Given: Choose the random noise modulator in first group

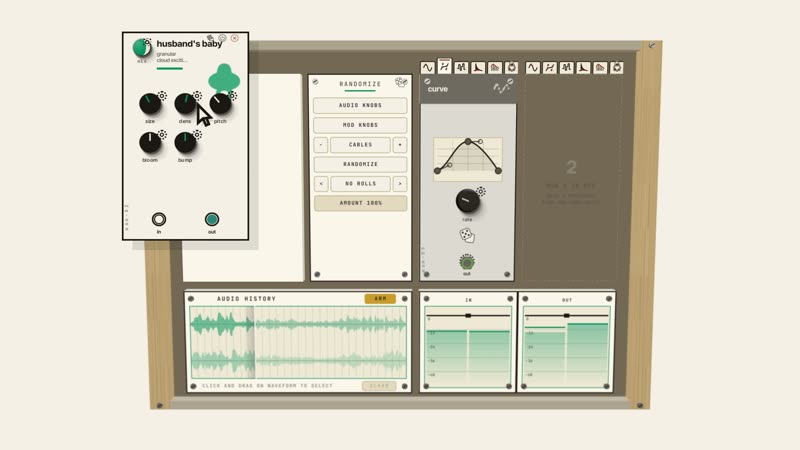Looking at the screenshot, I should [x=461, y=67].
